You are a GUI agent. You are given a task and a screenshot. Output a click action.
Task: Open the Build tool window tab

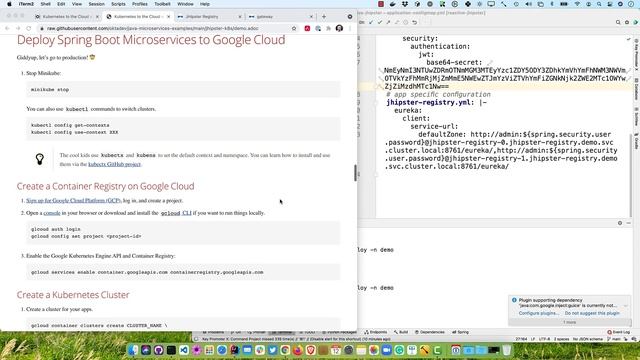[401, 332]
